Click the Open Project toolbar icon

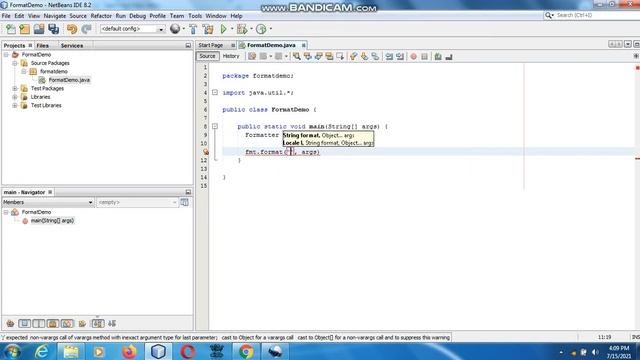pos(39,29)
